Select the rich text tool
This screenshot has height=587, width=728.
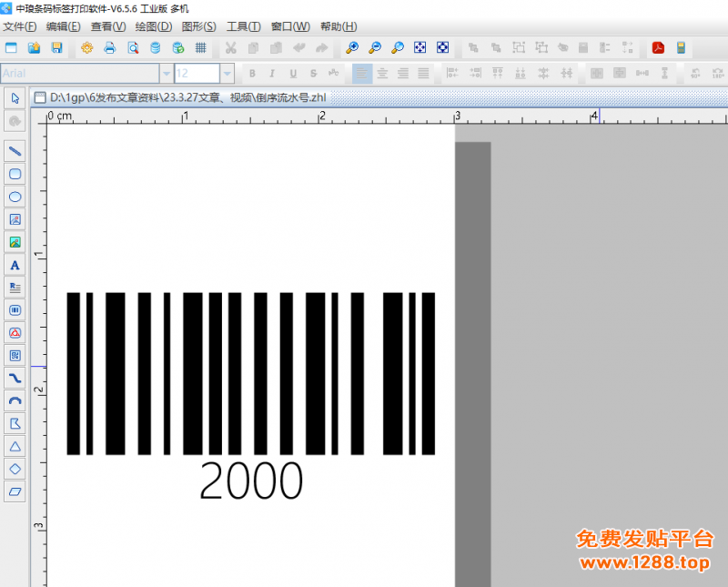(x=15, y=288)
